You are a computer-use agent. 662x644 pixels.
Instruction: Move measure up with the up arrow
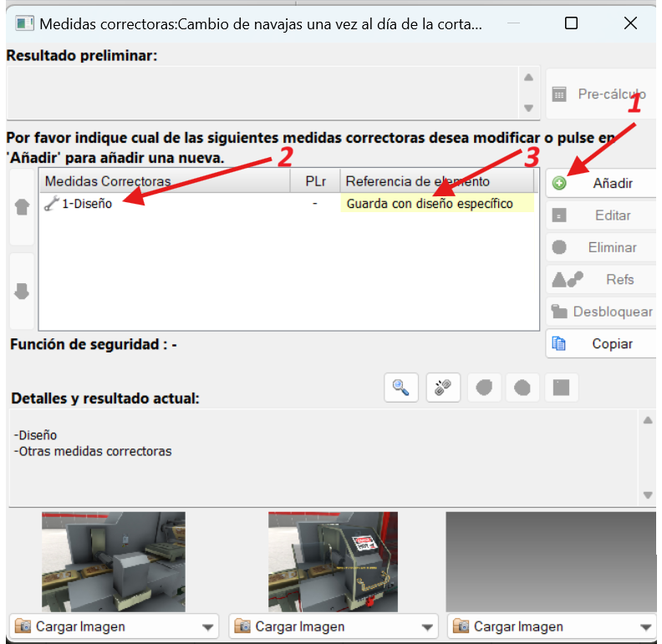pos(22,207)
